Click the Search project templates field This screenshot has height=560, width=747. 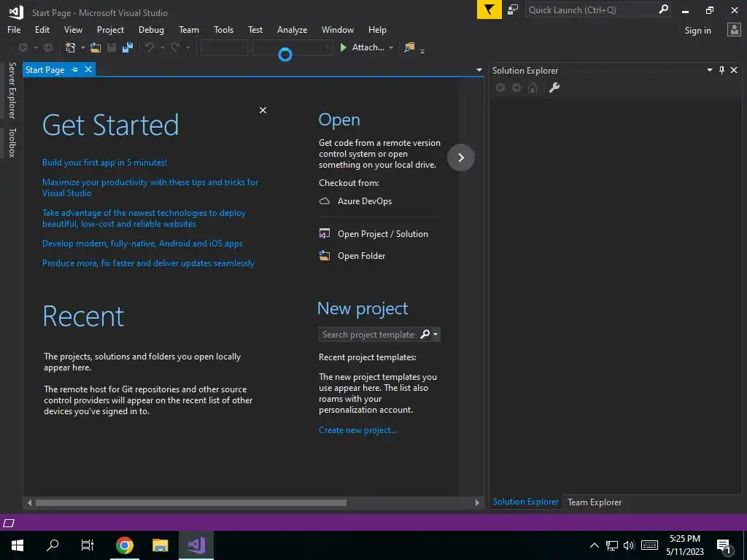[368, 334]
